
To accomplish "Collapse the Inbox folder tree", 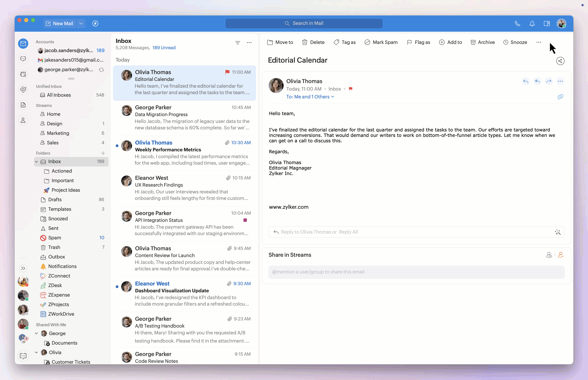I will [x=36, y=162].
